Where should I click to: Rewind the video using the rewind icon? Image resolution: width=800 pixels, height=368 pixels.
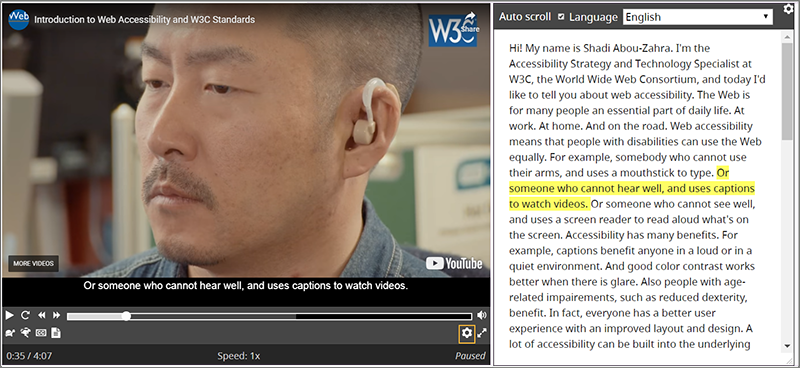coord(41,315)
